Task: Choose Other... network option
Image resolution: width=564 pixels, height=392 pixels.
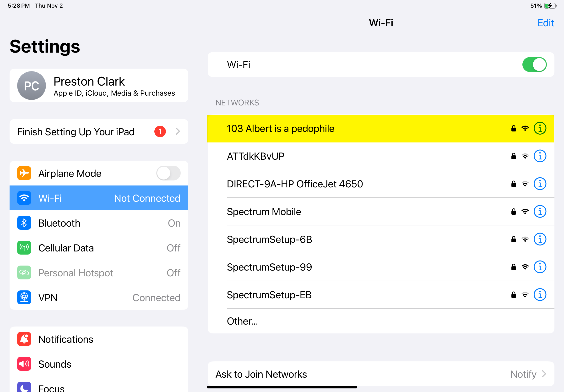Action: 381,321
